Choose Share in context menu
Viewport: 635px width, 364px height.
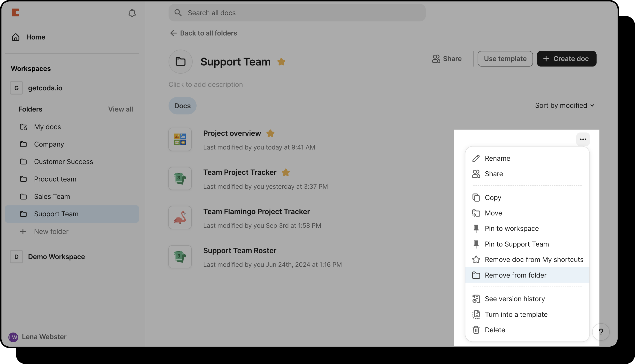point(527,174)
